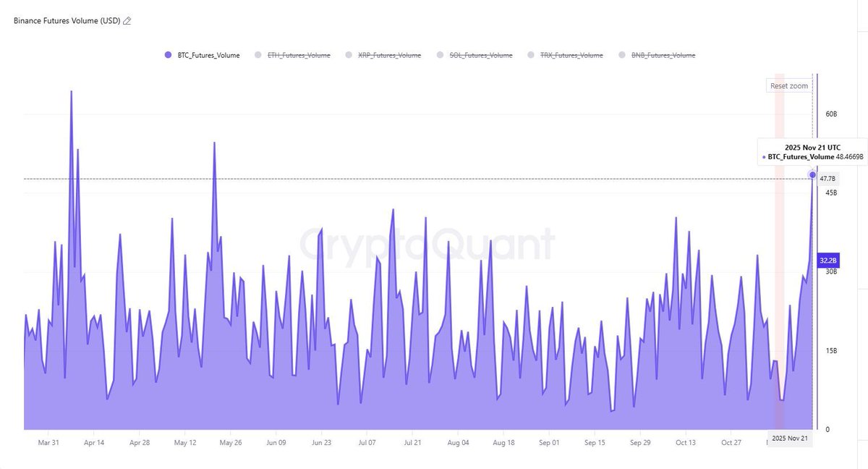Click the highlighted 32.2B value on right axis
Viewport: 868px width, 469px height.
tap(829, 260)
